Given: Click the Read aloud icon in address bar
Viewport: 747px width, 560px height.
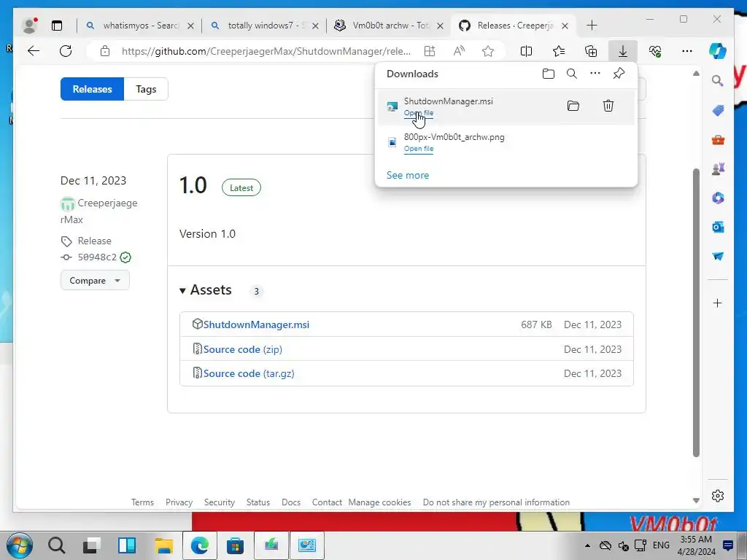Looking at the screenshot, I should click(x=459, y=51).
